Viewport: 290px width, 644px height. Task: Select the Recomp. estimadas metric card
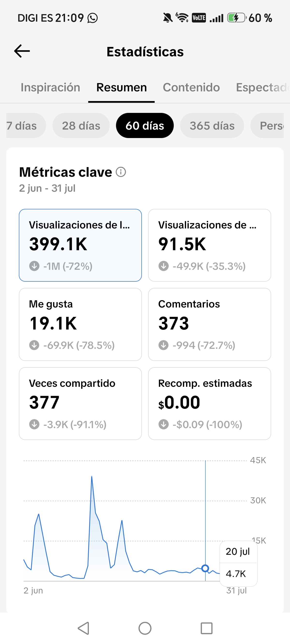tap(210, 403)
